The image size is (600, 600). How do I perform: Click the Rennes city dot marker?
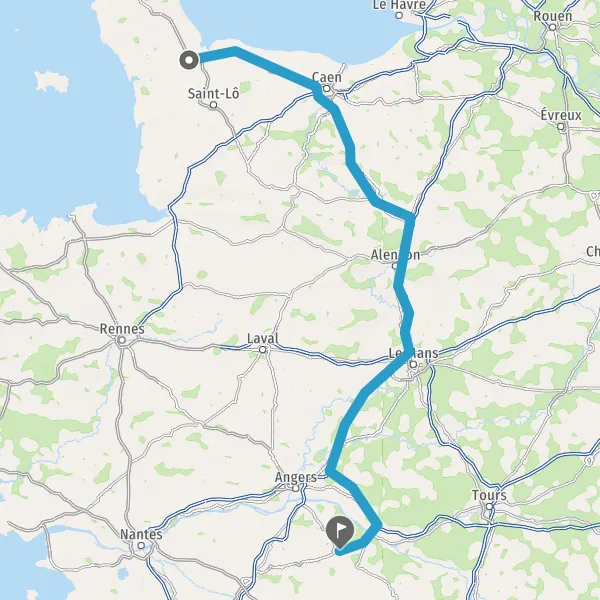[x=122, y=340]
